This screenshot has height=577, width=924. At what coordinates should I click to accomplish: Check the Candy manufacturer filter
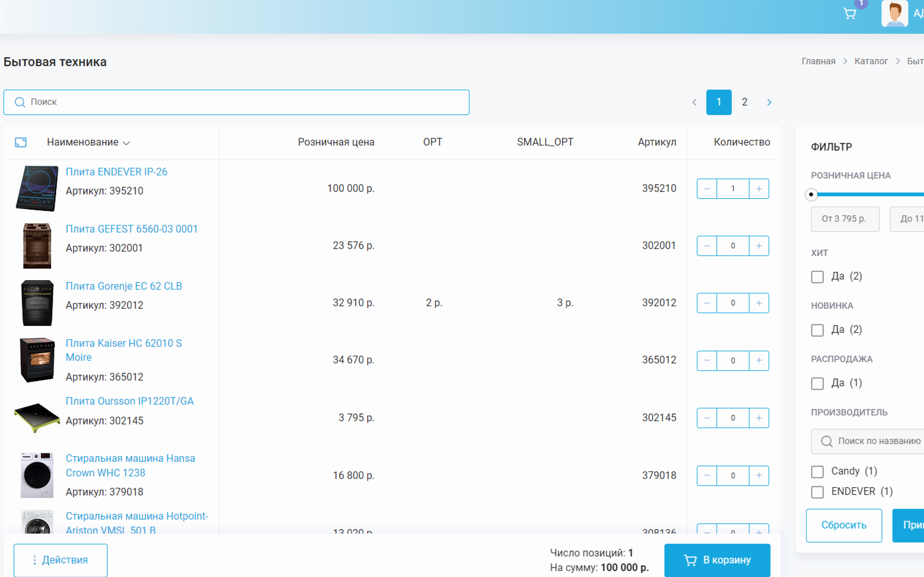coord(817,472)
